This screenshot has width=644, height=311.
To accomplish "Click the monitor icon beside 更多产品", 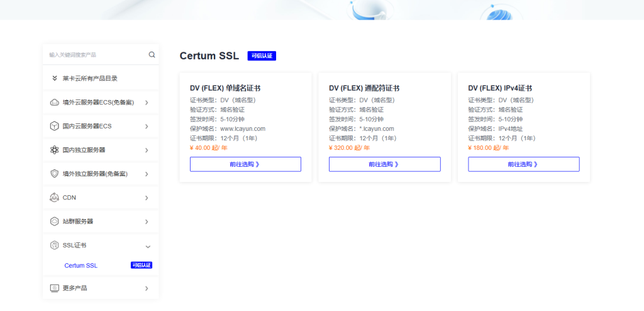I will pyautogui.click(x=54, y=288).
